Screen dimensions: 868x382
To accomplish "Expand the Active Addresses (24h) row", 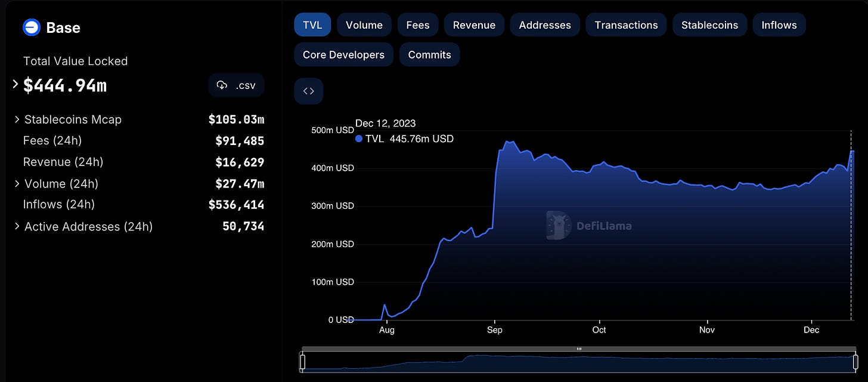I will (17, 226).
